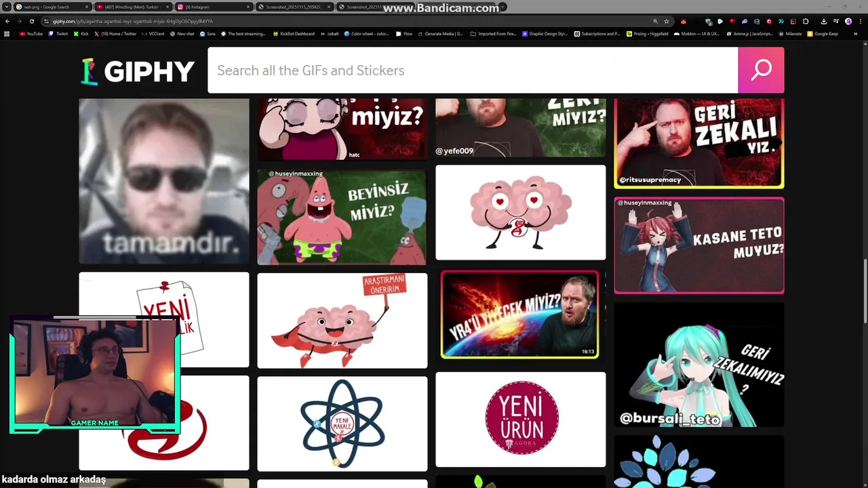Open the cobalt bookmark

tap(329, 33)
